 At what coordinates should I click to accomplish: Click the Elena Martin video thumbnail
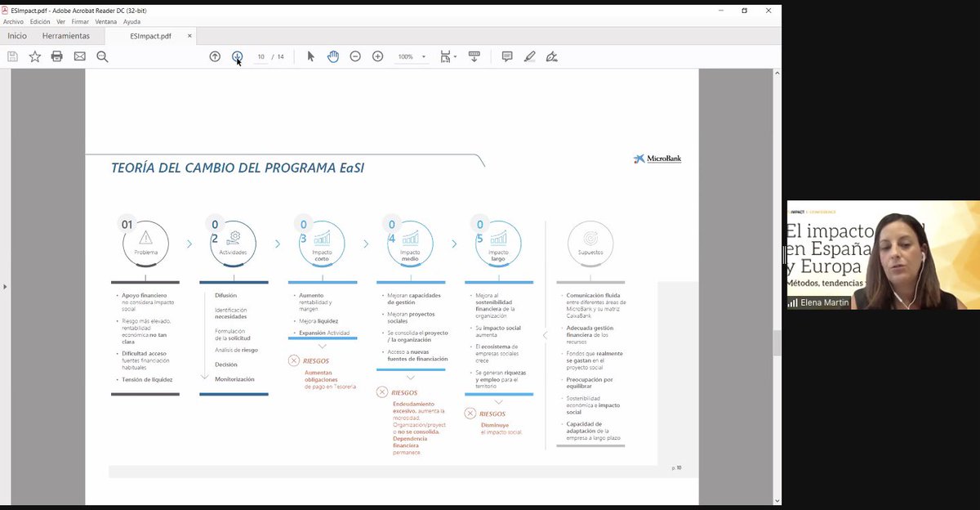point(884,255)
